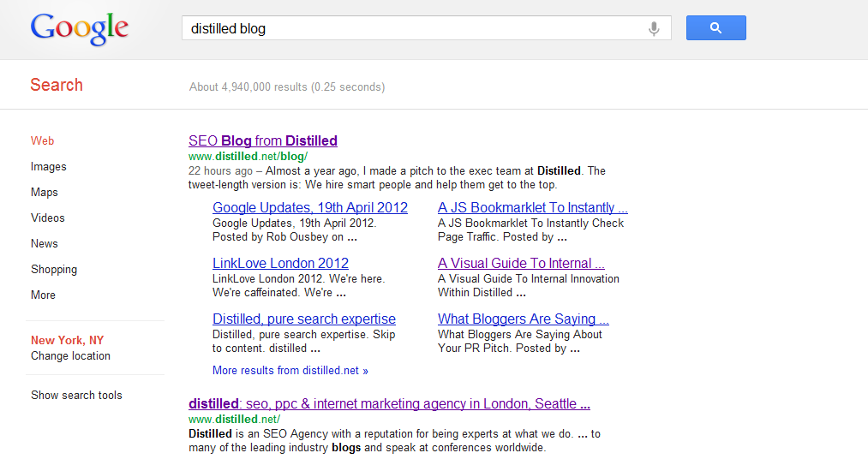868x465 pixels.
Task: Click the 'New York, NY' location label
Action: [67, 341]
